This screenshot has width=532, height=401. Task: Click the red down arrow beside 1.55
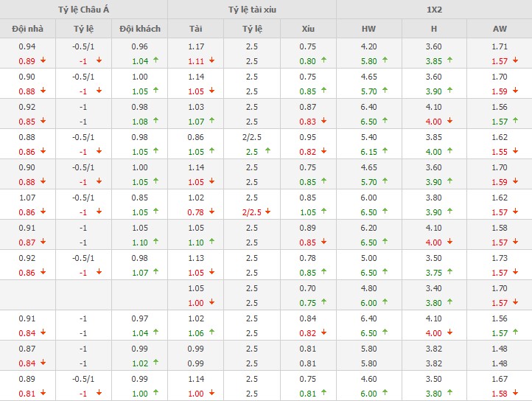(x=517, y=151)
